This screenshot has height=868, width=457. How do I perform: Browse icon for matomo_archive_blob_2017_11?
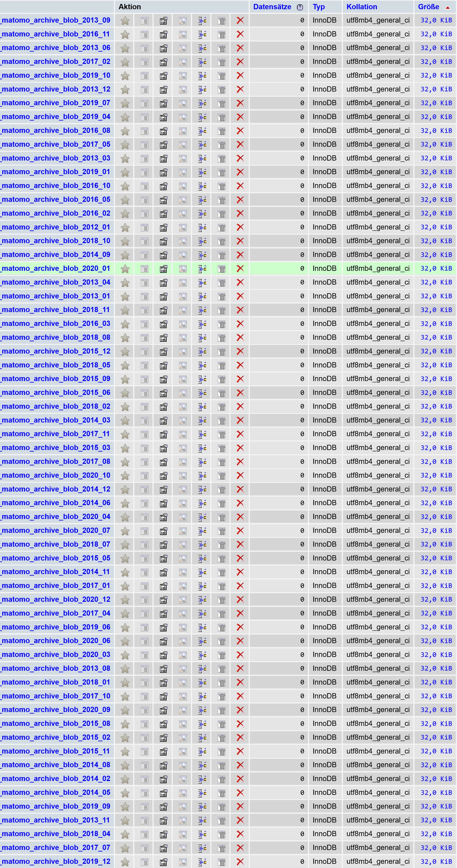click(x=144, y=434)
